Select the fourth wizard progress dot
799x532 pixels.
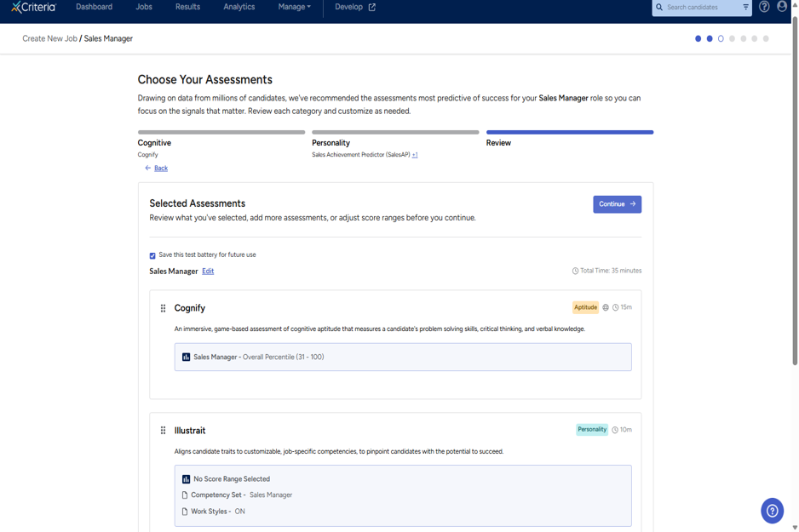pyautogui.click(x=732, y=38)
